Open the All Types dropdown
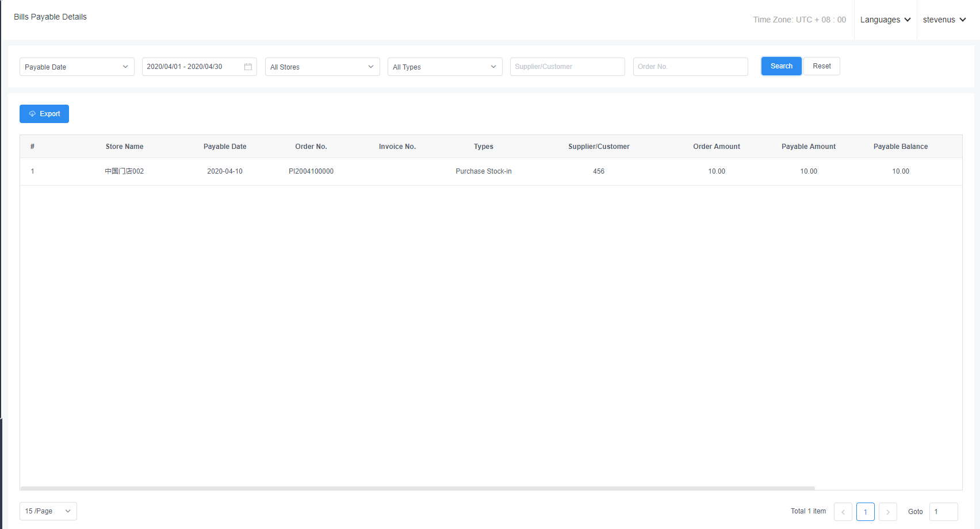Image resolution: width=980 pixels, height=529 pixels. pos(445,67)
